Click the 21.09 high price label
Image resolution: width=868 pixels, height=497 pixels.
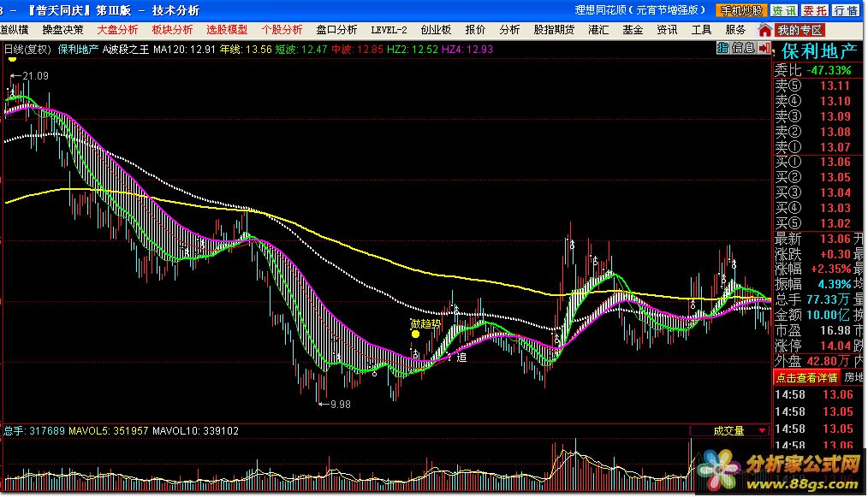[35, 76]
